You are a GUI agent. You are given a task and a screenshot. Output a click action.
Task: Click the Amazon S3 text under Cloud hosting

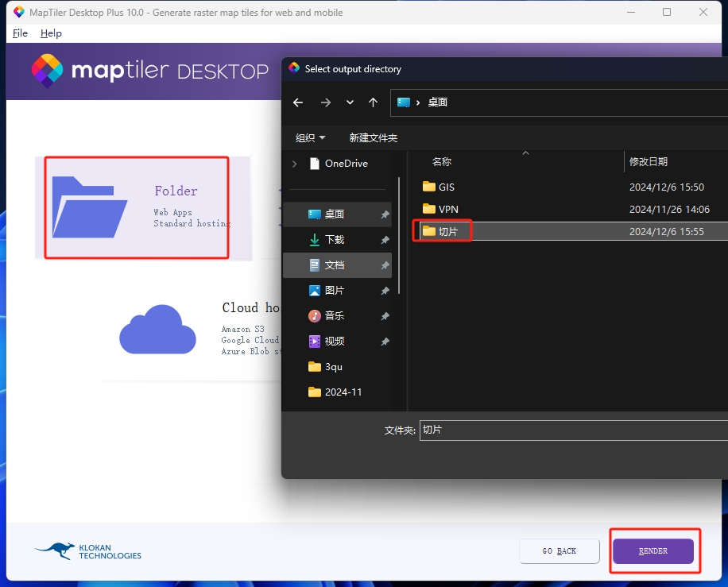pos(243,329)
